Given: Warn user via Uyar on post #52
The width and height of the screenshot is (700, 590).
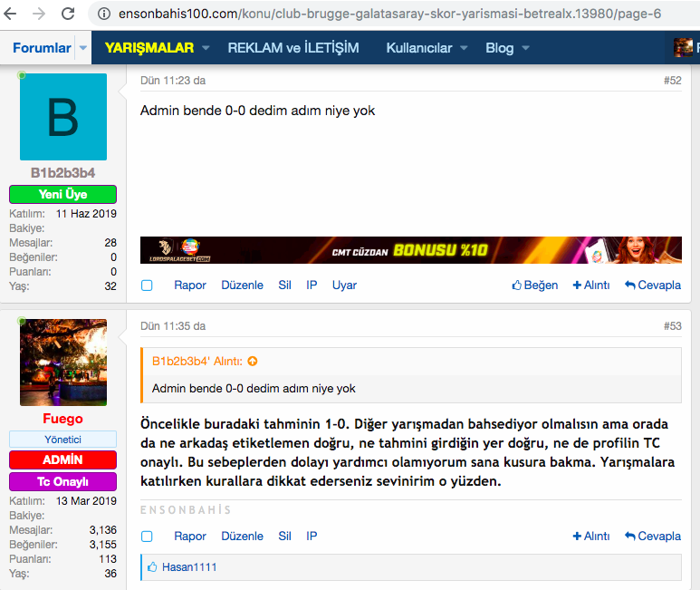Looking at the screenshot, I should (x=344, y=285).
